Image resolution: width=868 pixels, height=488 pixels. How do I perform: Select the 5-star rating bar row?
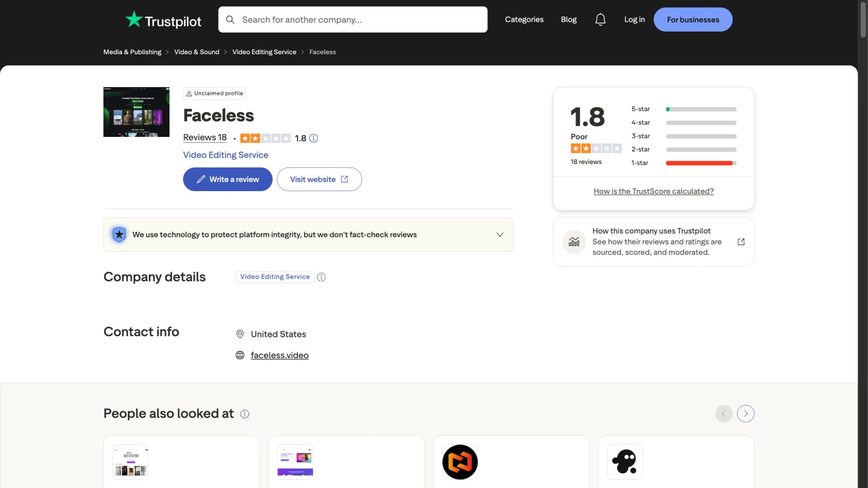(x=700, y=109)
